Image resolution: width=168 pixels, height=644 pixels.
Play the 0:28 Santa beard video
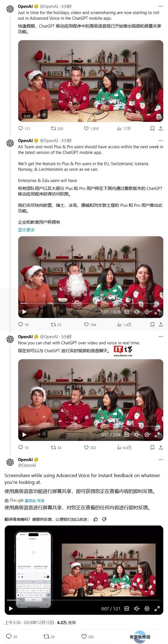(24, 312)
